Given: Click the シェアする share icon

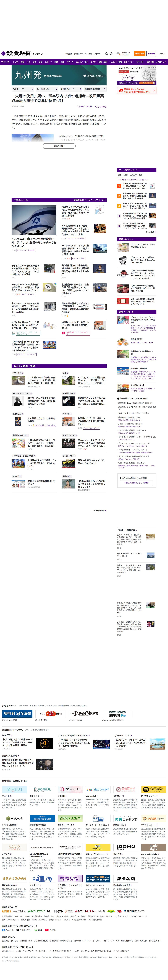Looking at the screenshot, I should (x=101, y=107).
